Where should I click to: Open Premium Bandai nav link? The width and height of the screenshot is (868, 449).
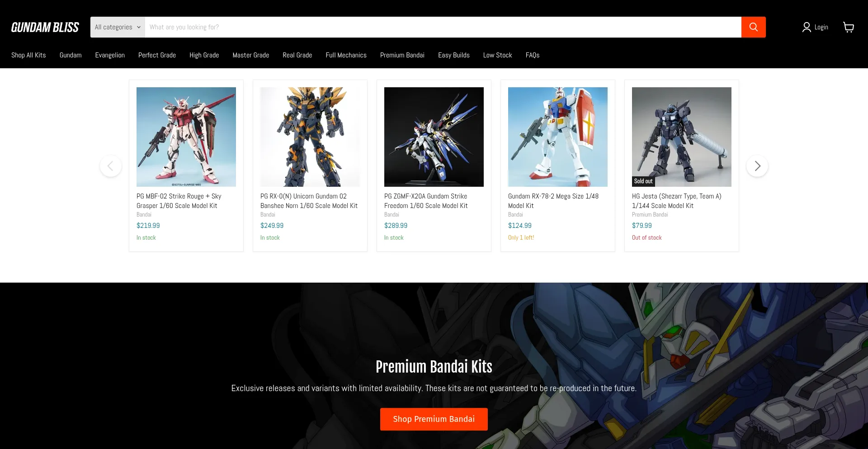(x=402, y=55)
